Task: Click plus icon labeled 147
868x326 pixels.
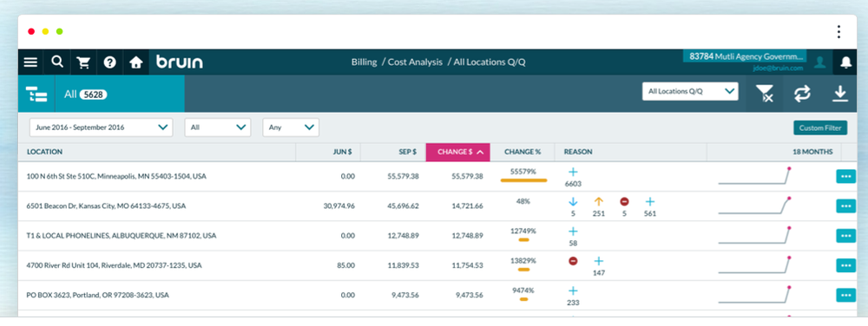Action: pos(598,261)
